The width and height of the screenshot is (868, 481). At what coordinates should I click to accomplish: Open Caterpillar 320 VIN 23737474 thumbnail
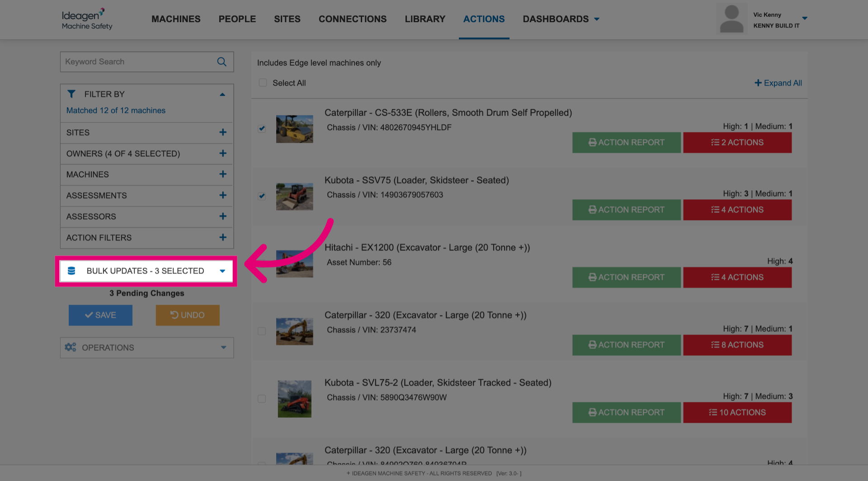295,331
